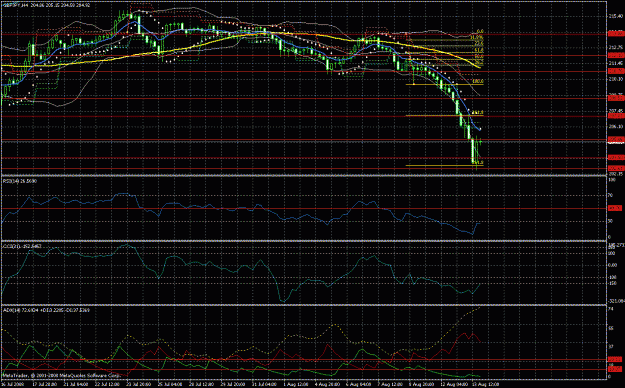Click the 74 value on the ADX scale
The image size is (625, 388).
[x=611, y=309]
